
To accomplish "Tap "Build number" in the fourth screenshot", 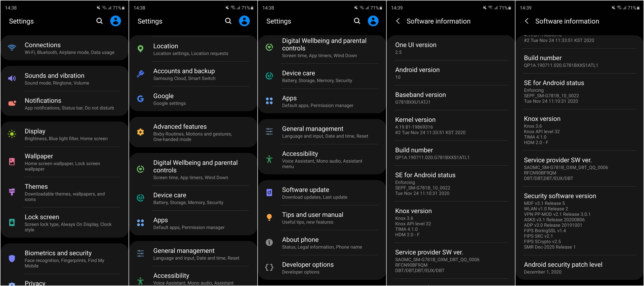I will tap(451, 153).
